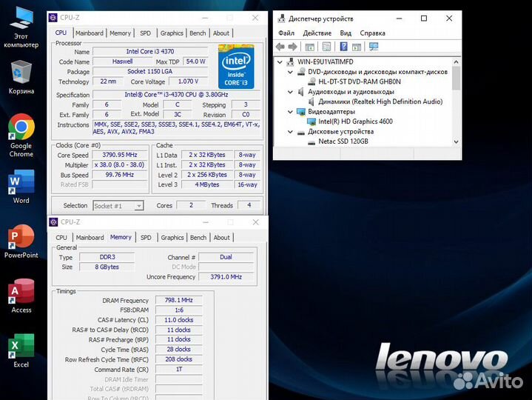532x400 pixels.
Task: Switch to Bench tab in bottom CPU-Z window
Action: click(198, 238)
